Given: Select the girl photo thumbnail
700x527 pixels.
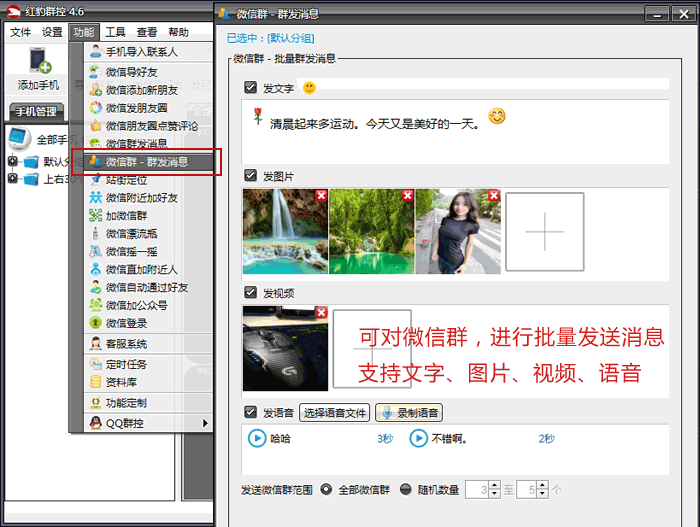Looking at the screenshot, I should [x=458, y=231].
